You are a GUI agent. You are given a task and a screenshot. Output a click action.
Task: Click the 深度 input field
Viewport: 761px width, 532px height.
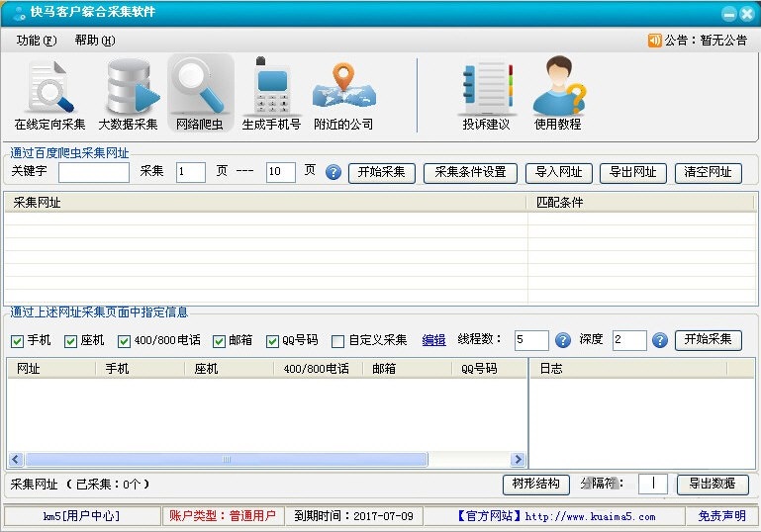tap(629, 340)
